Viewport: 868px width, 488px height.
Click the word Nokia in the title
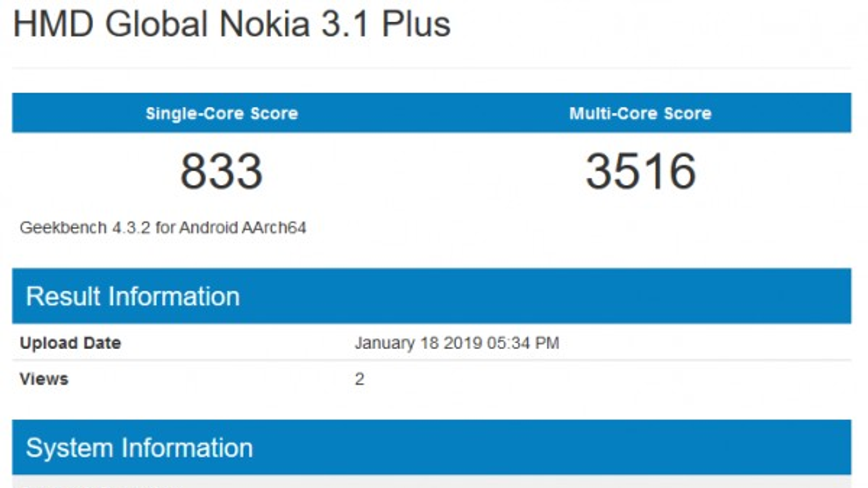point(264,24)
